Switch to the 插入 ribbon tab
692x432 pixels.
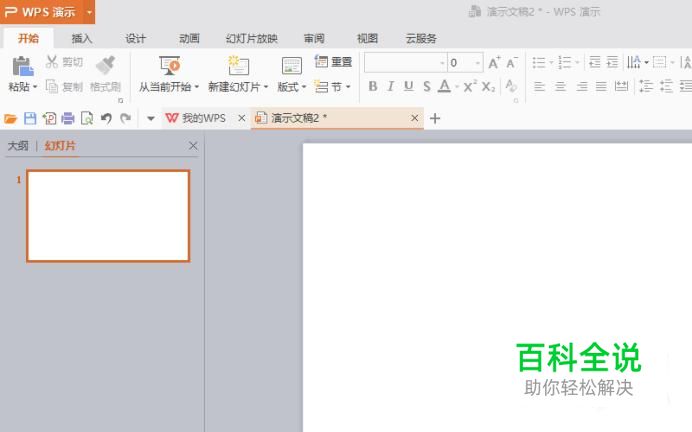point(82,39)
